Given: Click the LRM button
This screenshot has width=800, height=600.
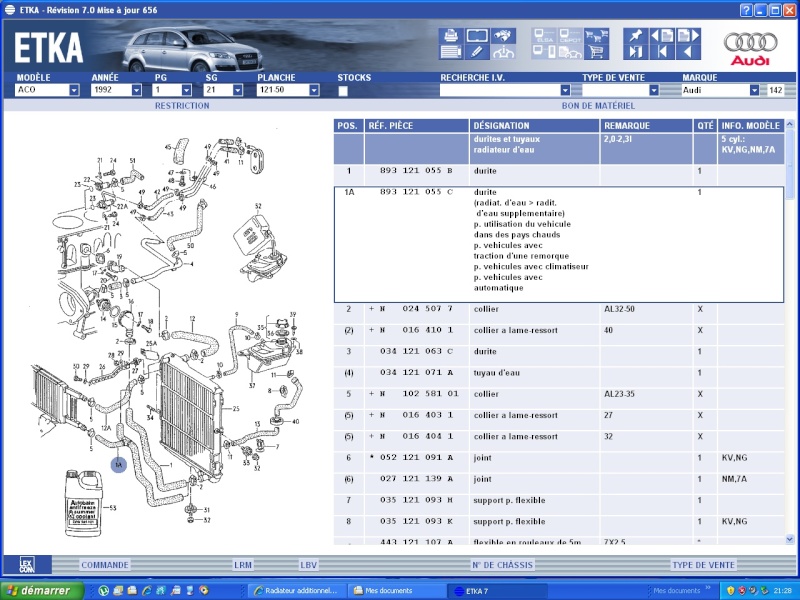Looking at the screenshot, I should 243,565.
